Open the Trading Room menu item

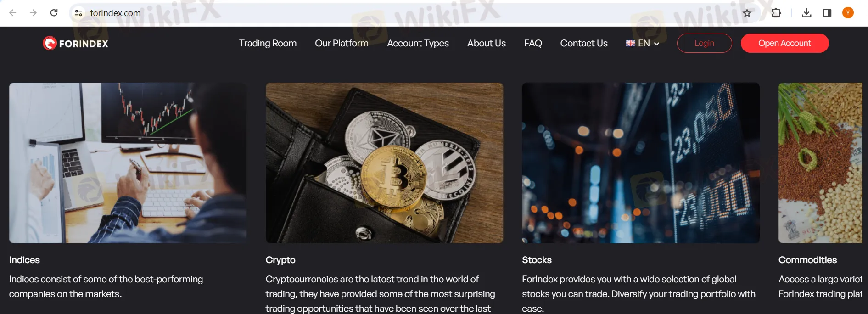268,43
